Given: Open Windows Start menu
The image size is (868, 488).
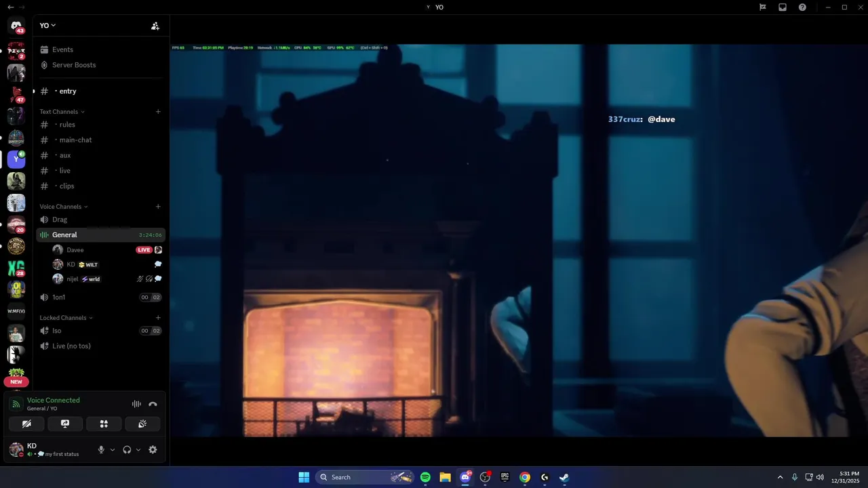Looking at the screenshot, I should pyautogui.click(x=304, y=477).
